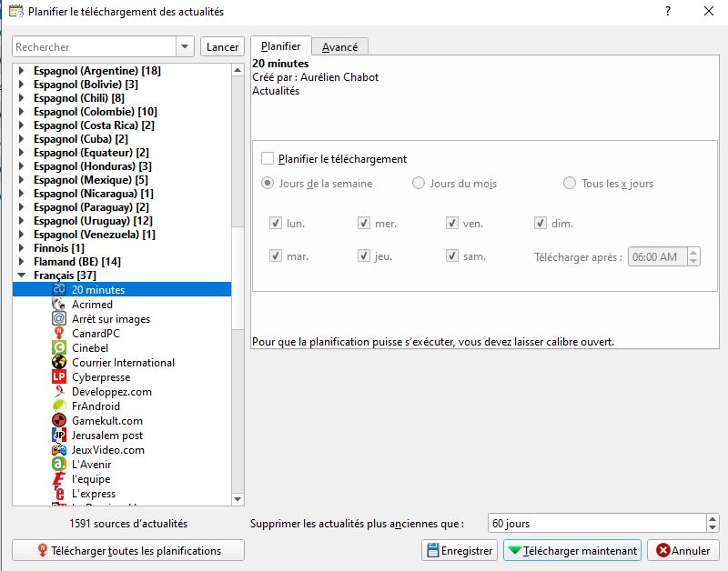The height and width of the screenshot is (571, 728).
Task: Open the Planifier tab
Action: (281, 46)
